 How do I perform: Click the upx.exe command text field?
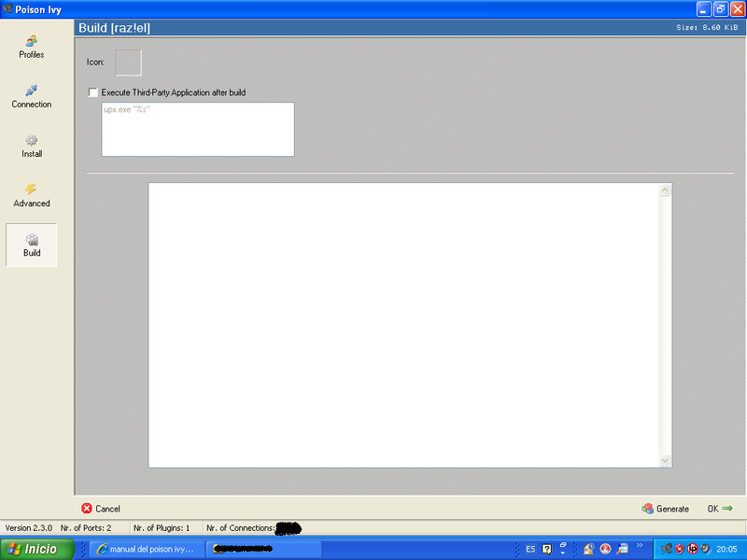point(198,129)
